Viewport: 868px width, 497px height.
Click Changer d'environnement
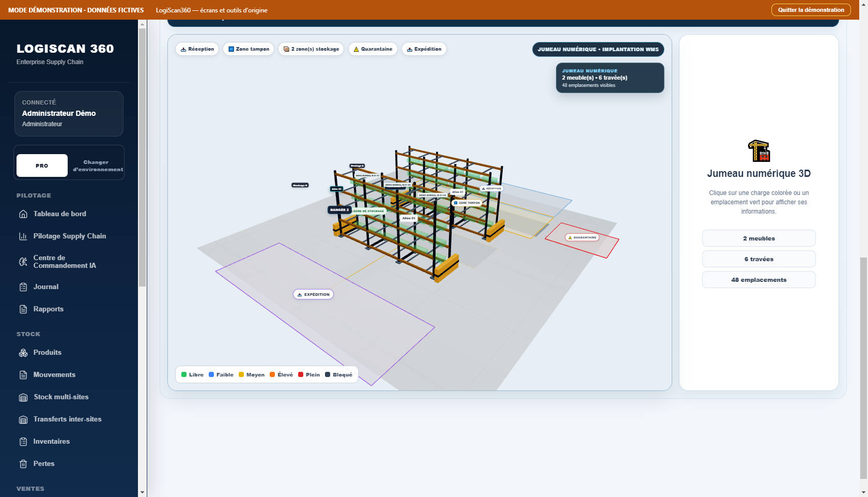click(x=97, y=165)
